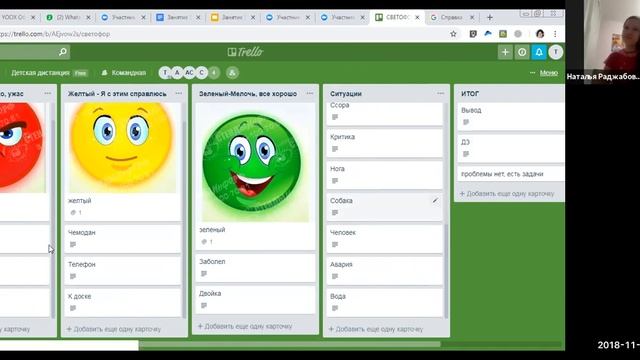This screenshot has height=360, width=640.
Task: Switch to the Справка Google tab
Action: (x=452, y=17)
